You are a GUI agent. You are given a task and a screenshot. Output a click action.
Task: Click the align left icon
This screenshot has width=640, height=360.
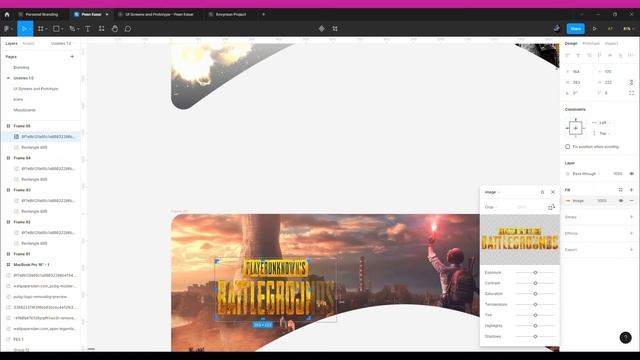coord(567,55)
